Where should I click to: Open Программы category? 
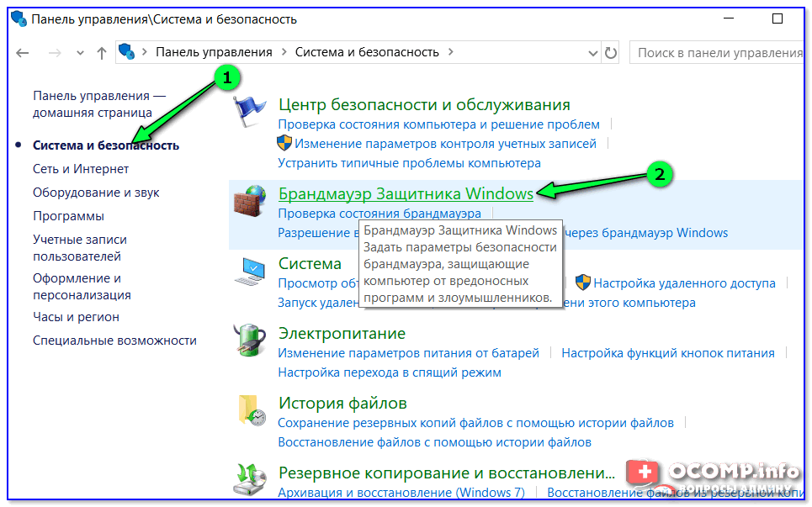point(68,216)
